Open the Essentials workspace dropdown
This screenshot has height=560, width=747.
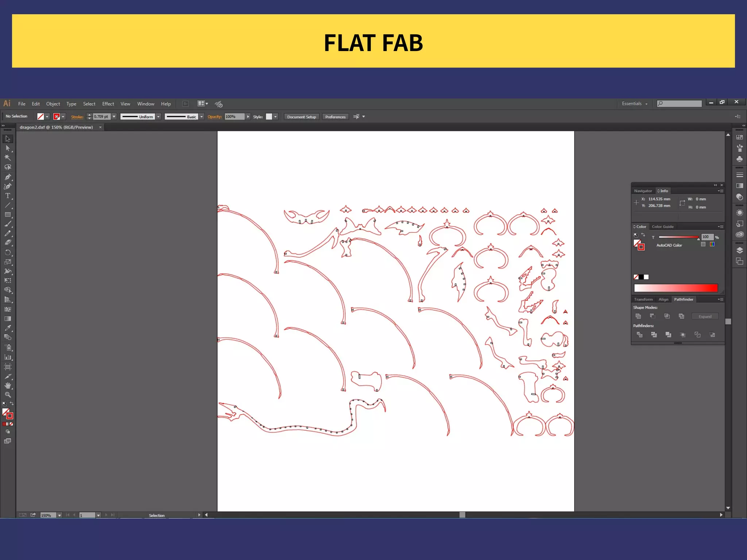coord(635,104)
